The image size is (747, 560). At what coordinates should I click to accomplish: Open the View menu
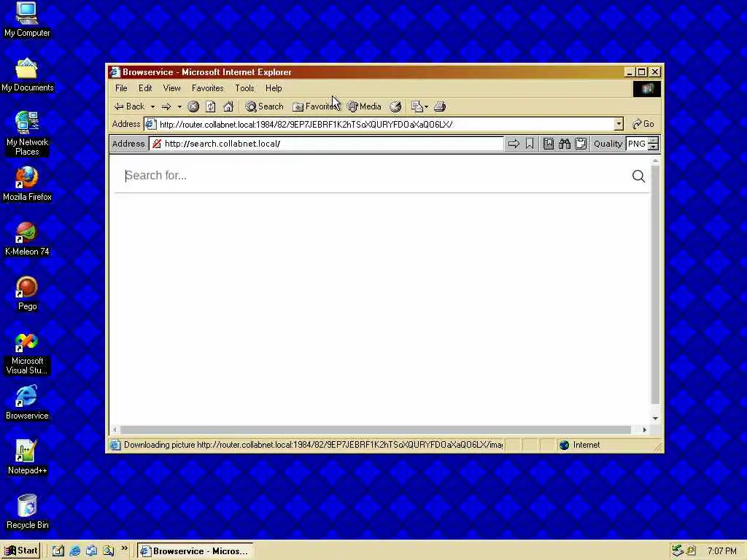[x=171, y=88]
